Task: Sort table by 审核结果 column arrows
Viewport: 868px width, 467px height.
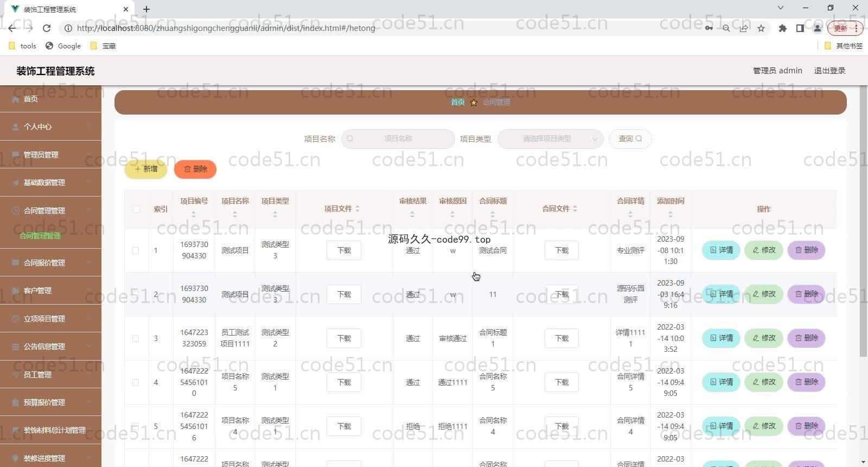Action: (x=412, y=214)
